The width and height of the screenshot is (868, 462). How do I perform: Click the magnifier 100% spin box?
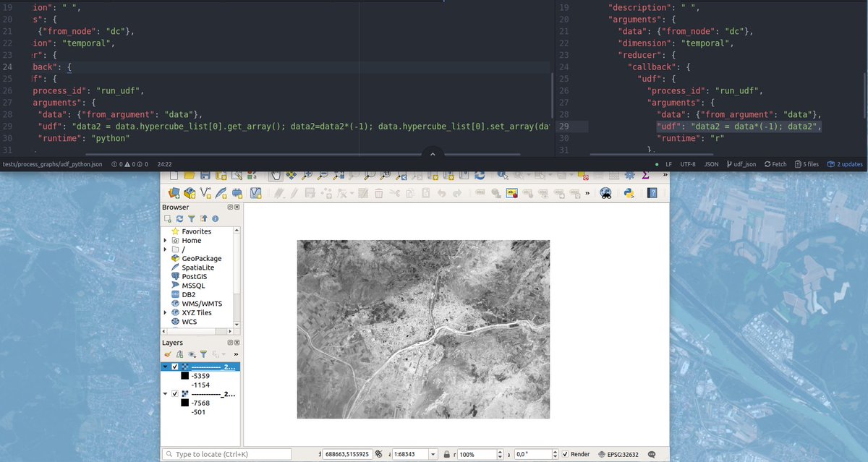[480, 454]
